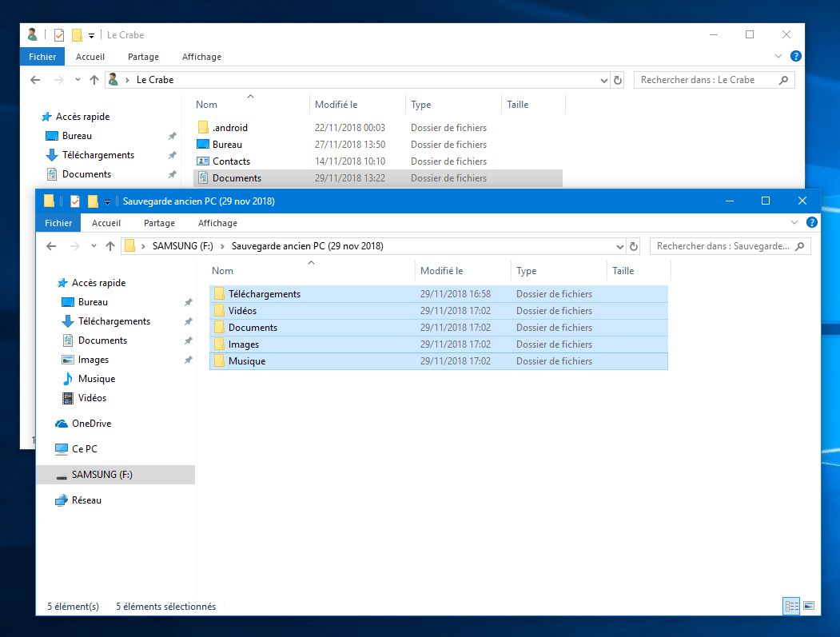The image size is (840, 637).
Task: Open Partage tab in Le Crabe window
Action: click(x=143, y=57)
